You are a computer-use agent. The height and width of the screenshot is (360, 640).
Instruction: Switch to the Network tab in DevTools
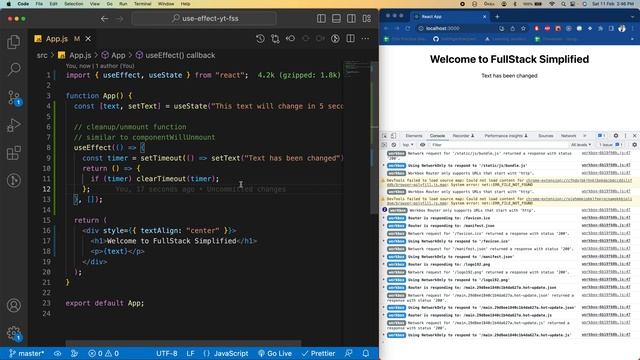(569, 136)
